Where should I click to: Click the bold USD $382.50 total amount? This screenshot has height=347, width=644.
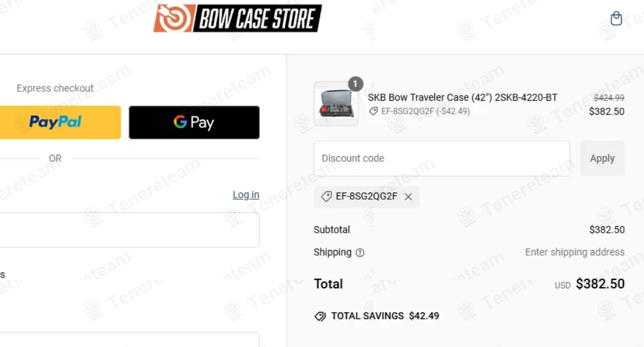pyautogui.click(x=600, y=284)
